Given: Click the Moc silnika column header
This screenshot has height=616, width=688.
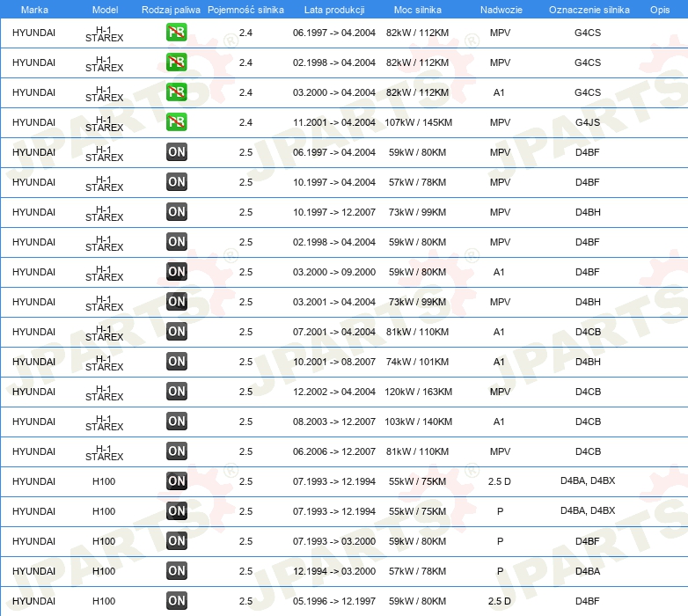Looking at the screenshot, I should (418, 10).
